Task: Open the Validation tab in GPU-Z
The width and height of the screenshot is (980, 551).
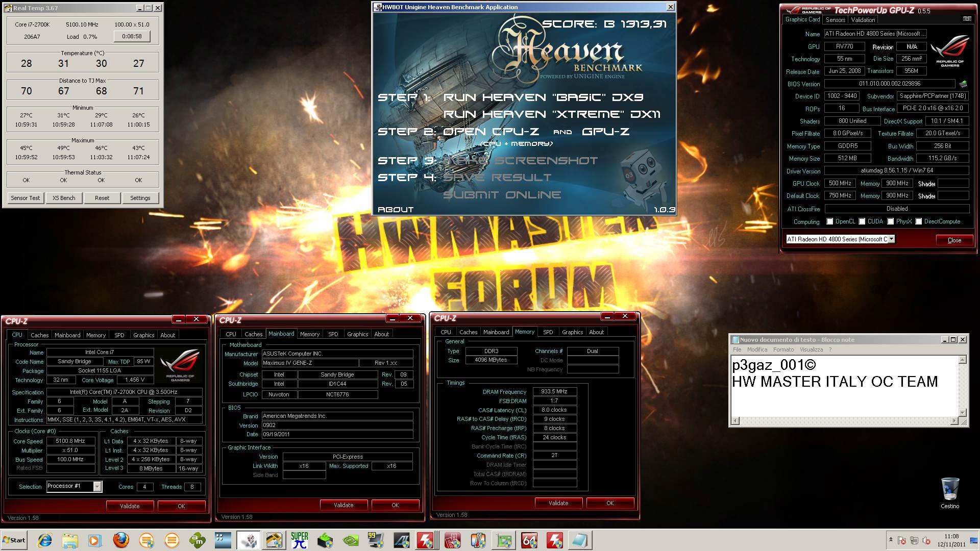Action: [x=863, y=20]
